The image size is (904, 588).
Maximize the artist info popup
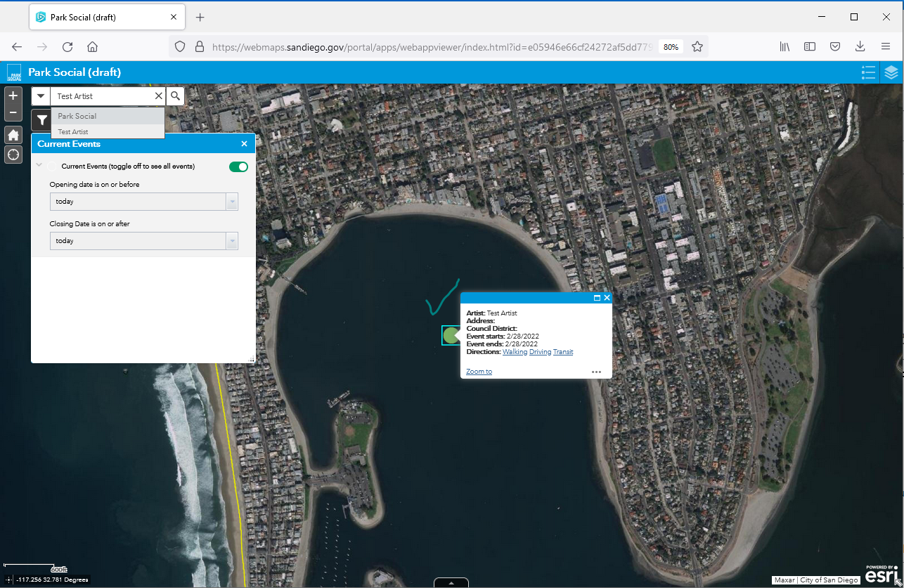[597, 298]
